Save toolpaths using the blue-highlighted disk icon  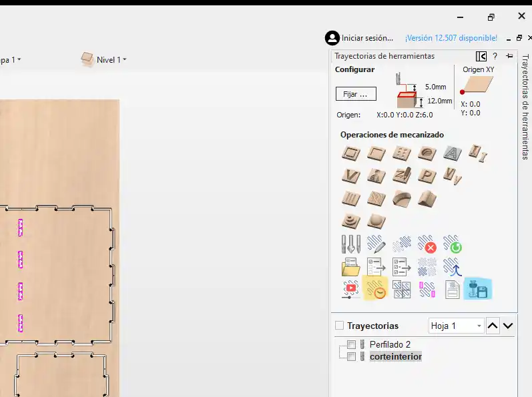click(x=478, y=289)
